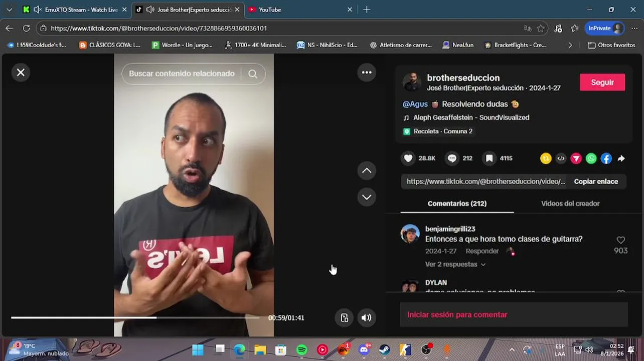This screenshot has width=644, height=361.
Task: Open Neal.fun bookmark
Action: point(458,45)
